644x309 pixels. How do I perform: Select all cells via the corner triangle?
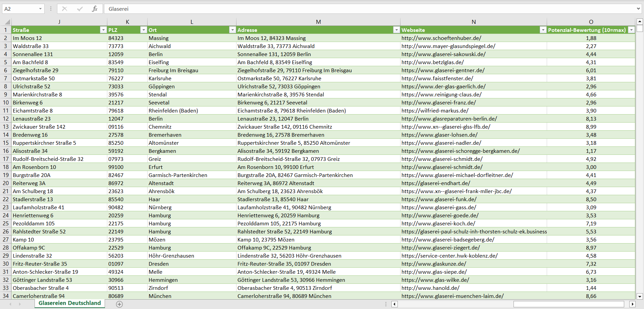pyautogui.click(x=7, y=21)
